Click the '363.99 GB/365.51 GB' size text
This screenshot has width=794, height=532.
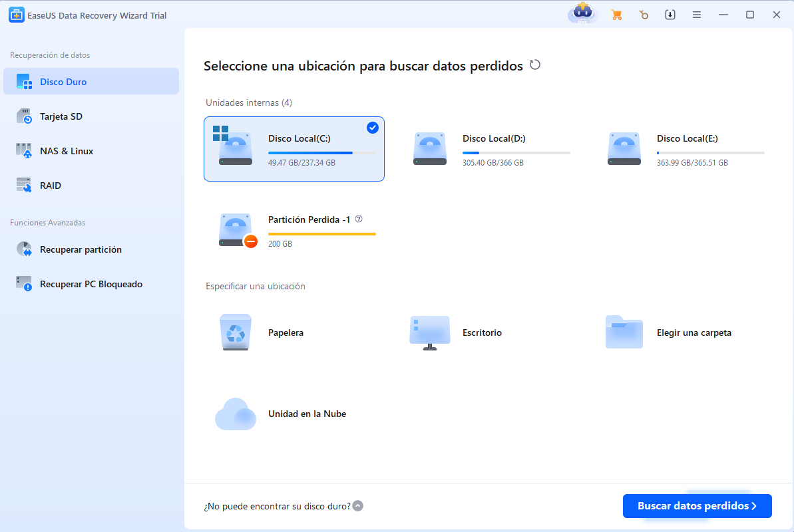(x=692, y=162)
